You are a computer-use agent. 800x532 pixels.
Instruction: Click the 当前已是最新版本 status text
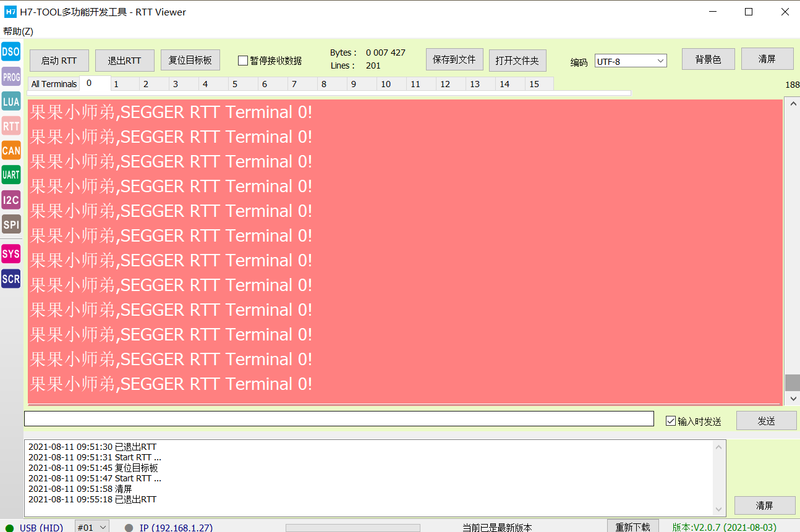[497, 528]
